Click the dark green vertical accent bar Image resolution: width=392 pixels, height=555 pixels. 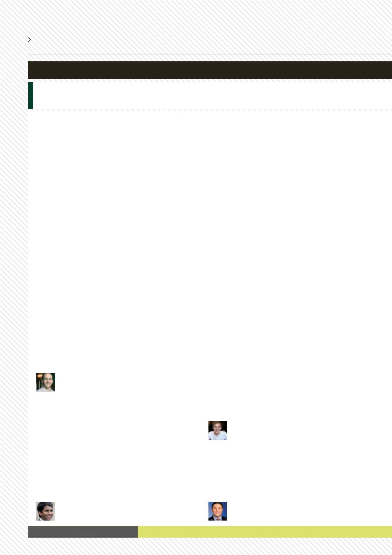30,95
